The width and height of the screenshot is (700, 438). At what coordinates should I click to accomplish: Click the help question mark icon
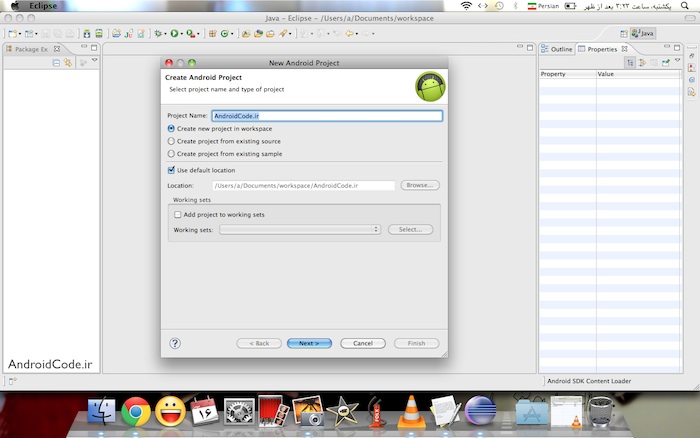coord(175,343)
